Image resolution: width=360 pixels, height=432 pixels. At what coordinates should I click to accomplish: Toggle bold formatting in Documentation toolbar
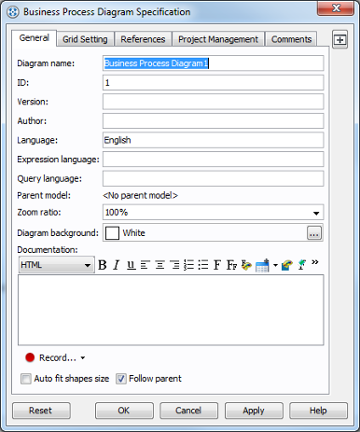[x=103, y=265]
